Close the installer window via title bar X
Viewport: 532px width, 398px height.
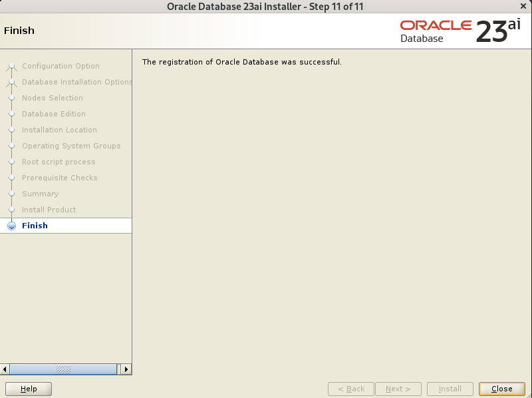click(523, 6)
